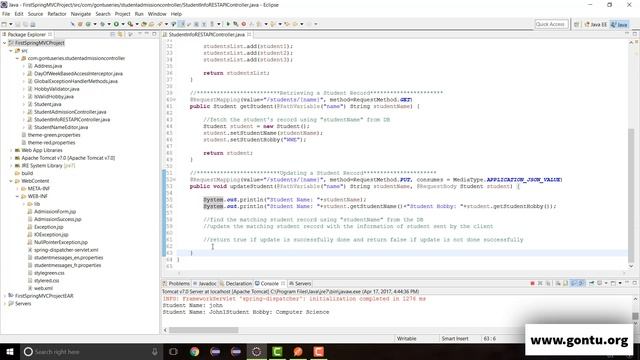Screen dimensions: 640x360
Task: Open Run button dropdown arrow
Action: pyautogui.click(x=123, y=24)
